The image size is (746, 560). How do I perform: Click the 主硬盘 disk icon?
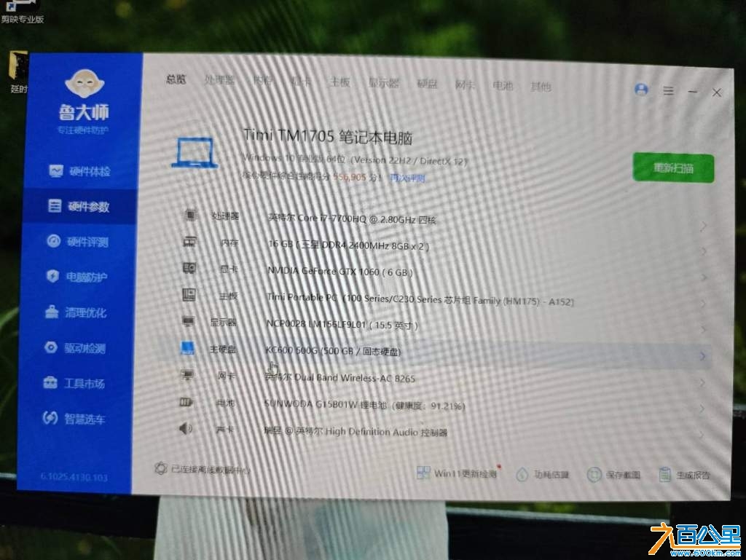tap(187, 348)
